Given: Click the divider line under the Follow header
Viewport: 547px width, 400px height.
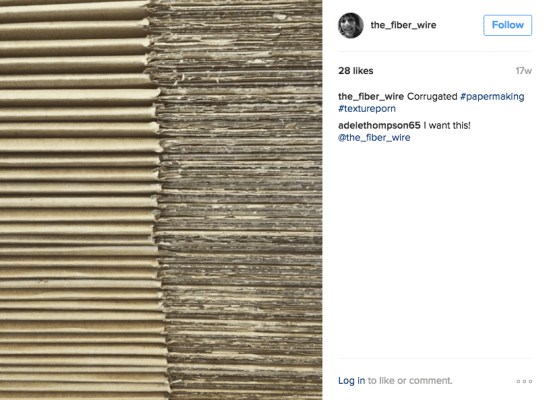Looking at the screenshot, I should click(435, 52).
